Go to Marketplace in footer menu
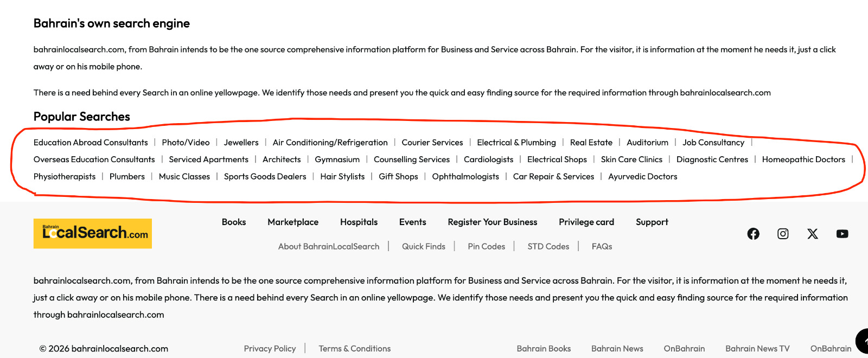 [x=293, y=222]
